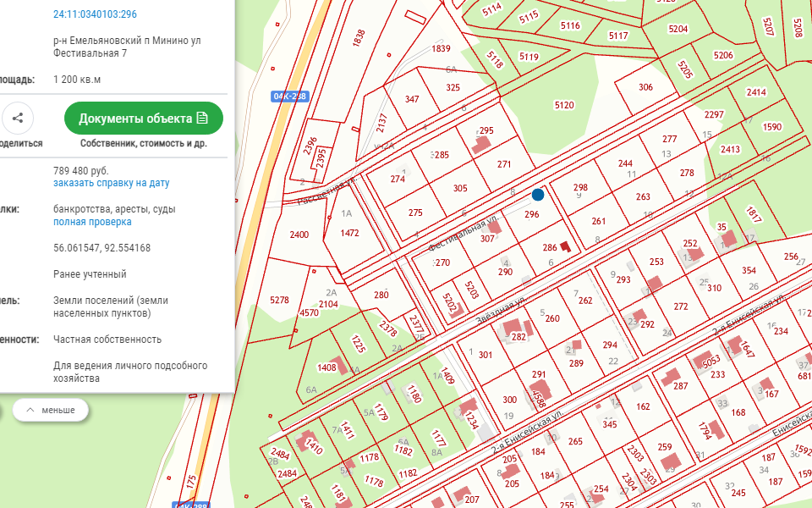Click the red building on parcel 295

click(x=480, y=144)
